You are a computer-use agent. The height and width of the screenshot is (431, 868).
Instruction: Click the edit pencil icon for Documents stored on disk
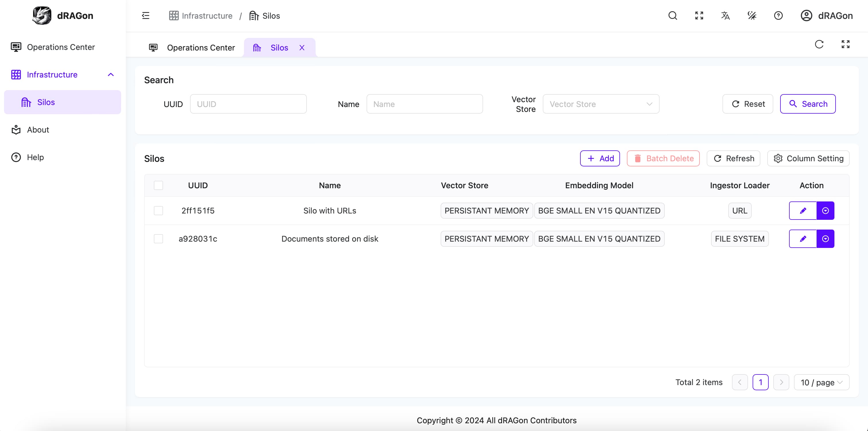click(x=803, y=238)
